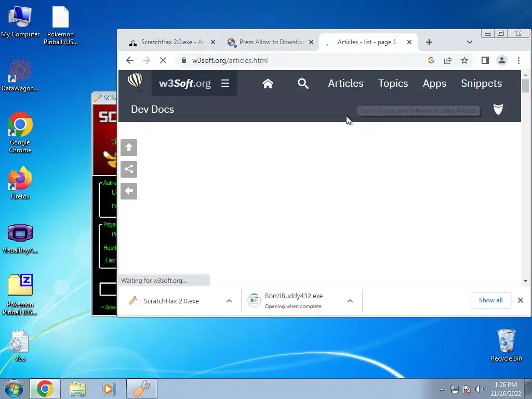Click the Google icon in the address bar
Image resolution: width=532 pixels, height=399 pixels.
pos(431,60)
